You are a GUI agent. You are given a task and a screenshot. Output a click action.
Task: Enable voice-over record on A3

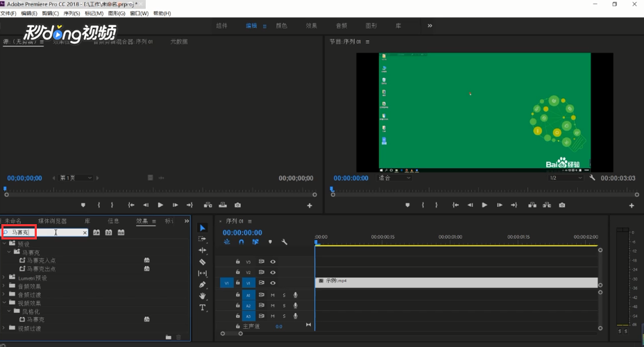pyautogui.click(x=296, y=316)
